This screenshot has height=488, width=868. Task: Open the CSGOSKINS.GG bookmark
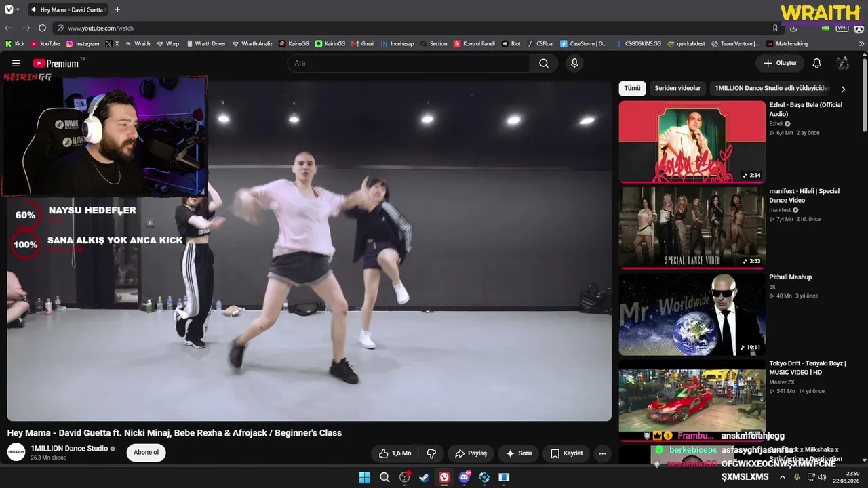click(x=638, y=44)
